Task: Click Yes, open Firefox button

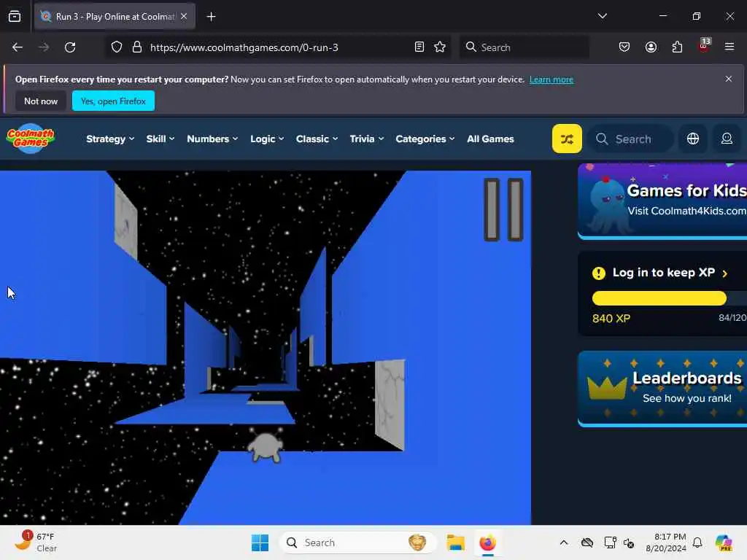Action: [x=113, y=101]
